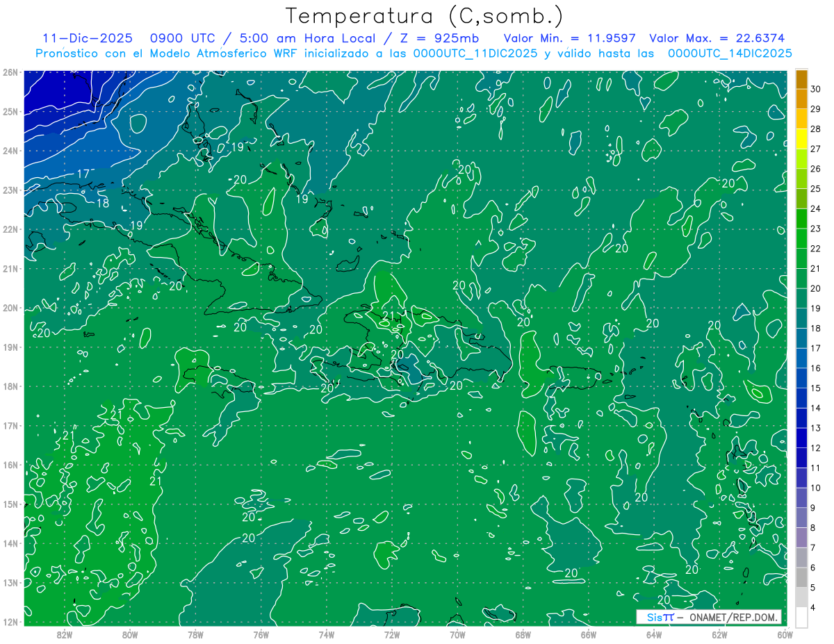Click the 'ONAMET/REP.DOM.' credit box
This screenshot has height=644, width=834.
709,617
